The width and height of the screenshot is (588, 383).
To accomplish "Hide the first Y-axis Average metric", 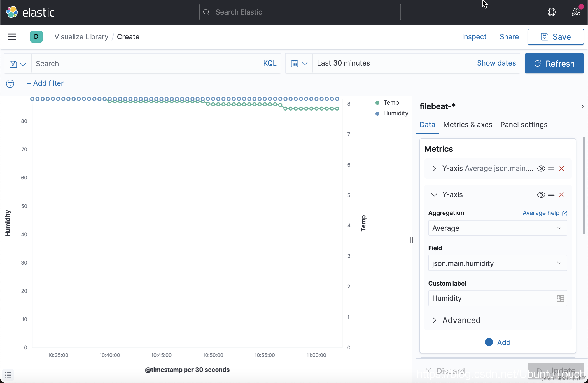I will pos(541,169).
